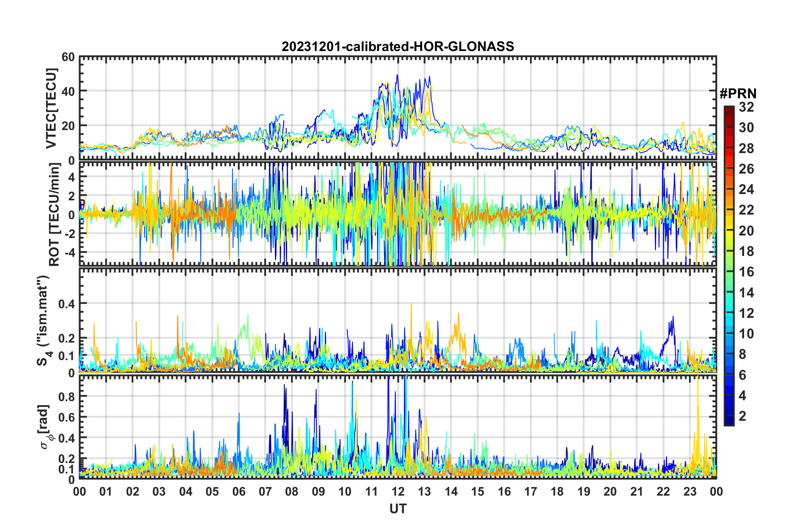Select the 05 hour tick label

tap(212, 491)
